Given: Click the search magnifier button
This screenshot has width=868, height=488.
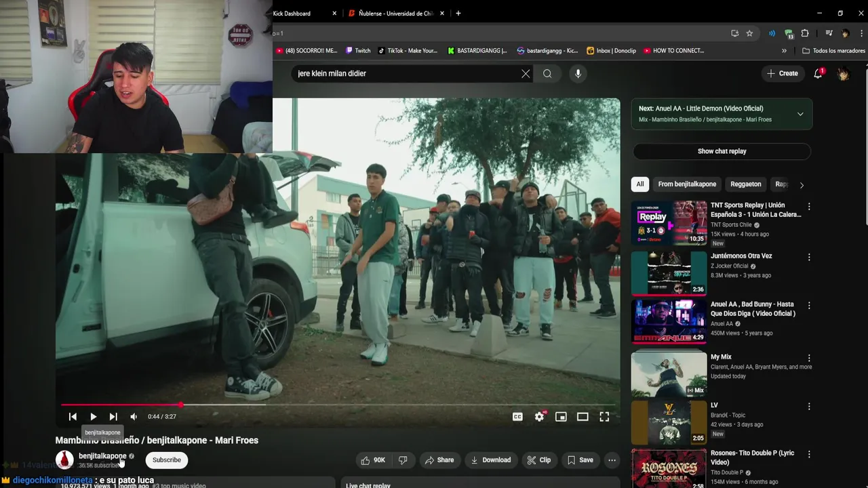Looking at the screenshot, I should tap(547, 73).
